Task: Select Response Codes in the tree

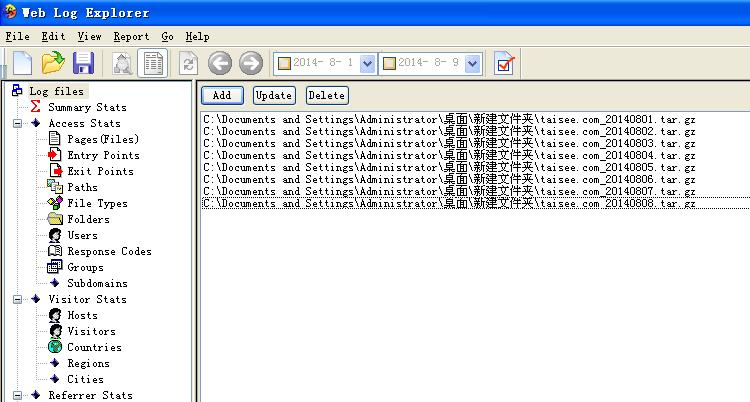Action: click(x=109, y=251)
